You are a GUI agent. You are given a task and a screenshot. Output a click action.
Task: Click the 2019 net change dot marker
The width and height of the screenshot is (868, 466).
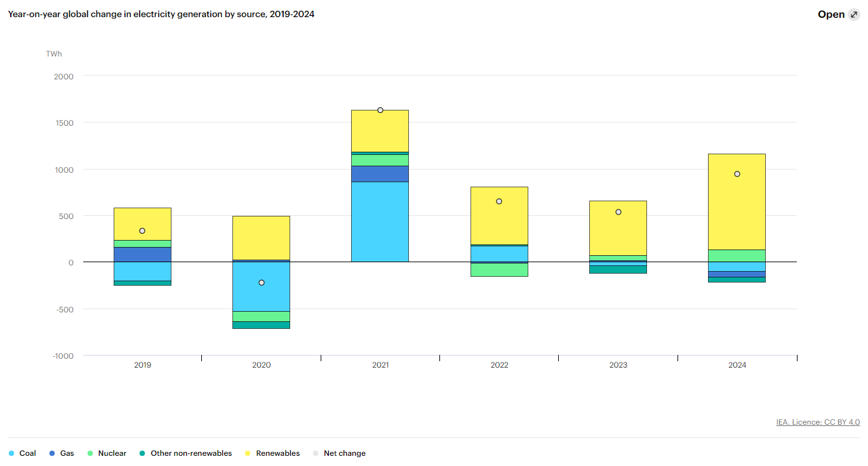[142, 230]
